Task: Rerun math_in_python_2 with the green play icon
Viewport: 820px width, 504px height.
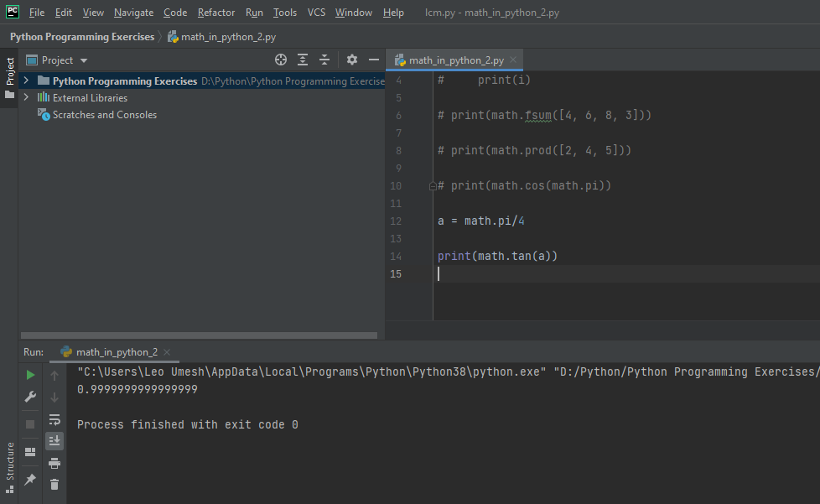Action: pos(30,375)
